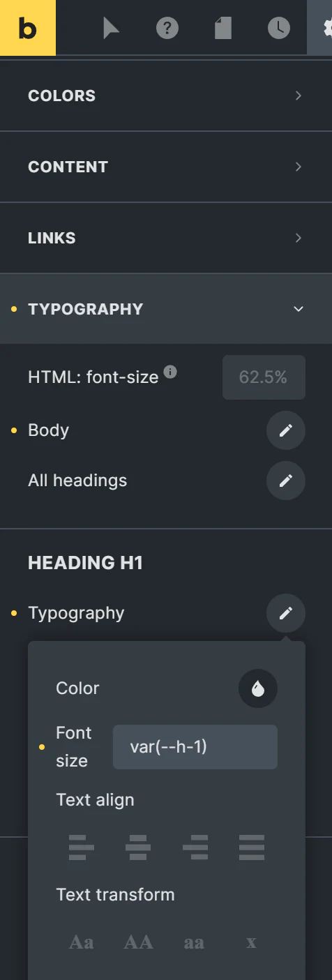The height and width of the screenshot is (980, 332).
Task: Set text align to justify
Action: pos(251,847)
